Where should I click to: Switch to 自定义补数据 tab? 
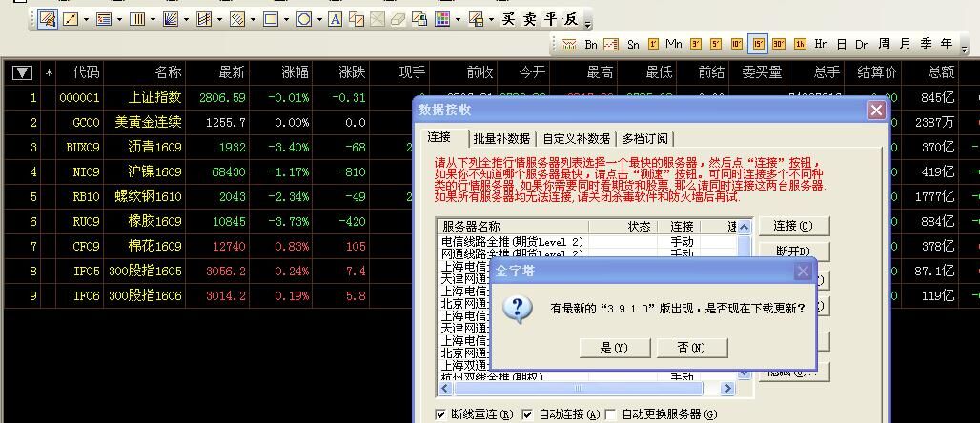click(576, 138)
